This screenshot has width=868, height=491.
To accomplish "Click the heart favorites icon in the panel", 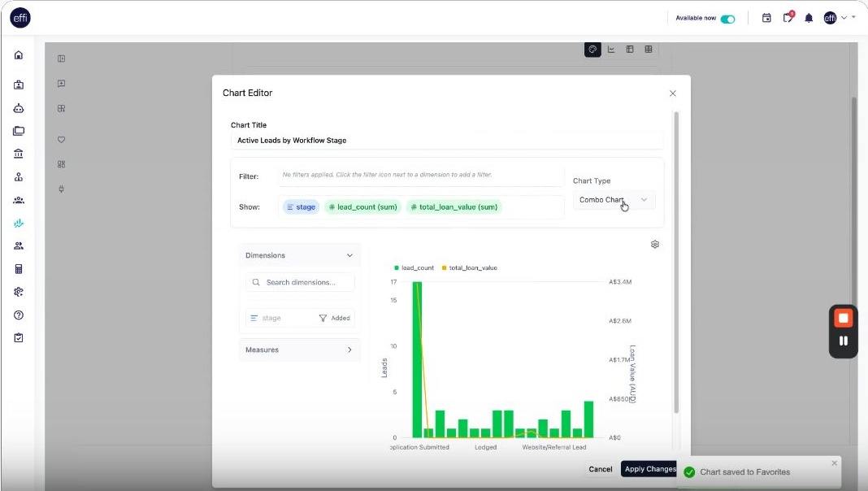I will point(62,140).
